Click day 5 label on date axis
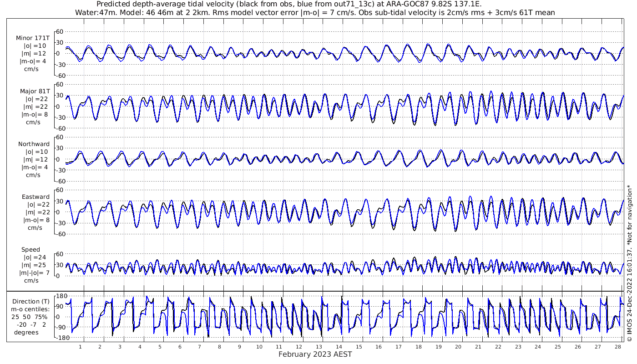 (160, 346)
